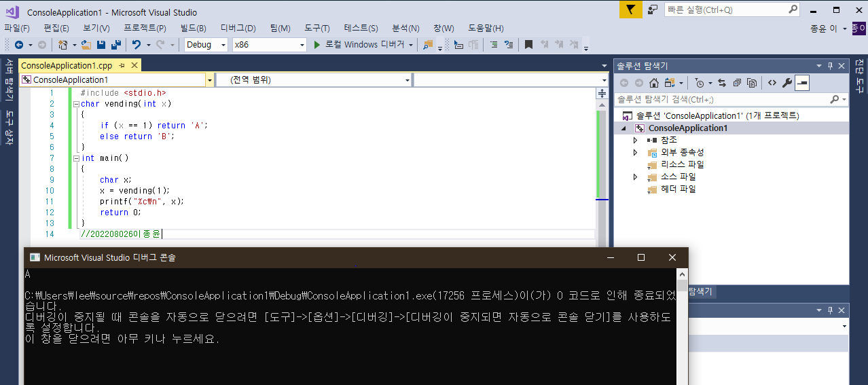Open the 편집(E) menu
Image resolution: width=868 pixels, height=385 pixels.
pos(56,28)
